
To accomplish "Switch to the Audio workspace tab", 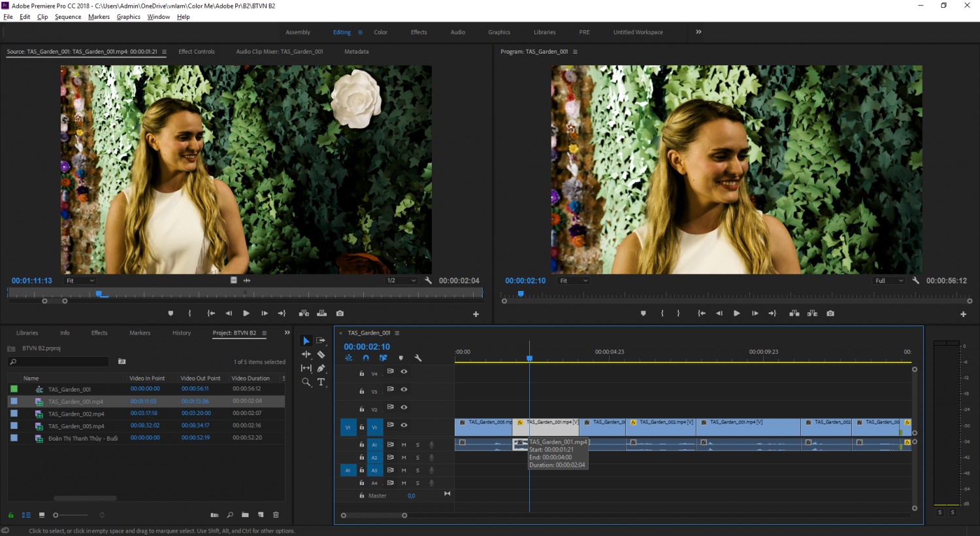I will pos(458,32).
